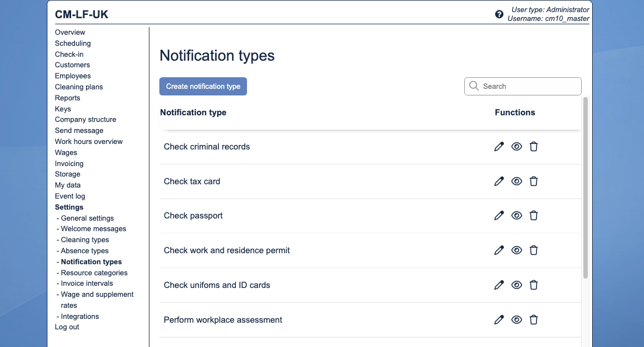Navigate to Work hours overview

tap(89, 141)
